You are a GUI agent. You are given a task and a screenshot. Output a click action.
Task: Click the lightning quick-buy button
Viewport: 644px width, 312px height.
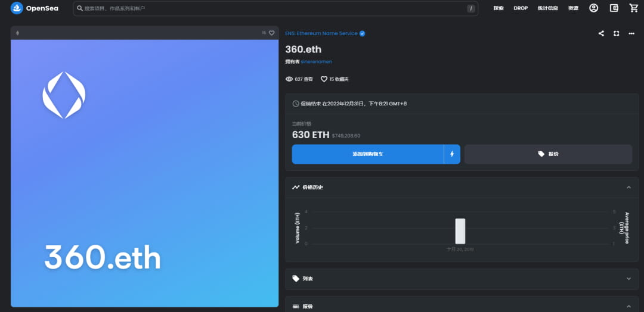coord(452,154)
